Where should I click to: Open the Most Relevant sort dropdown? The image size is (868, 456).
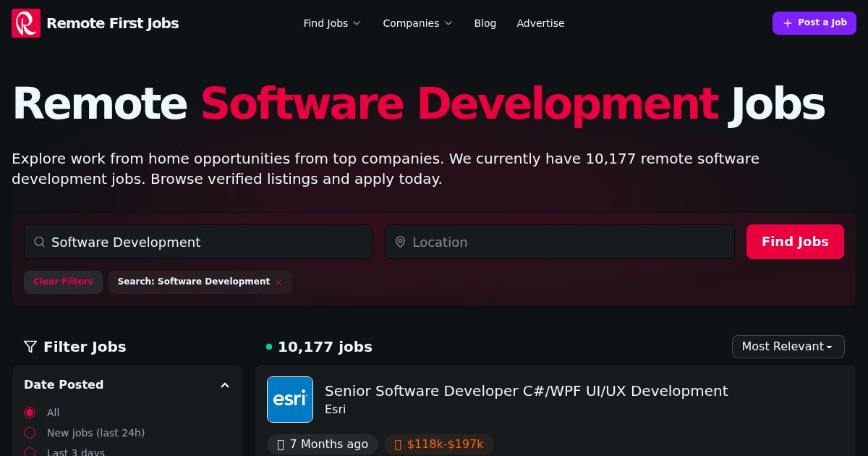(788, 347)
